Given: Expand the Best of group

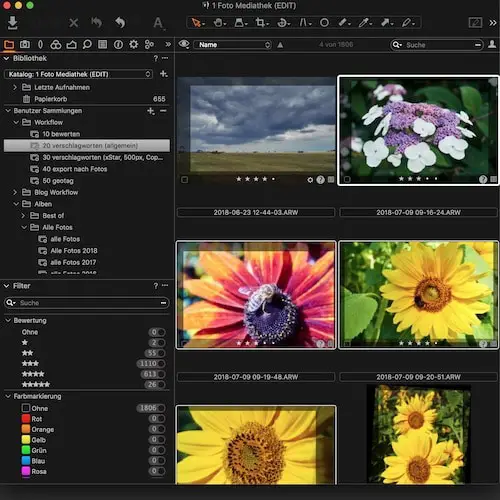Looking at the screenshot, I should (x=23, y=216).
